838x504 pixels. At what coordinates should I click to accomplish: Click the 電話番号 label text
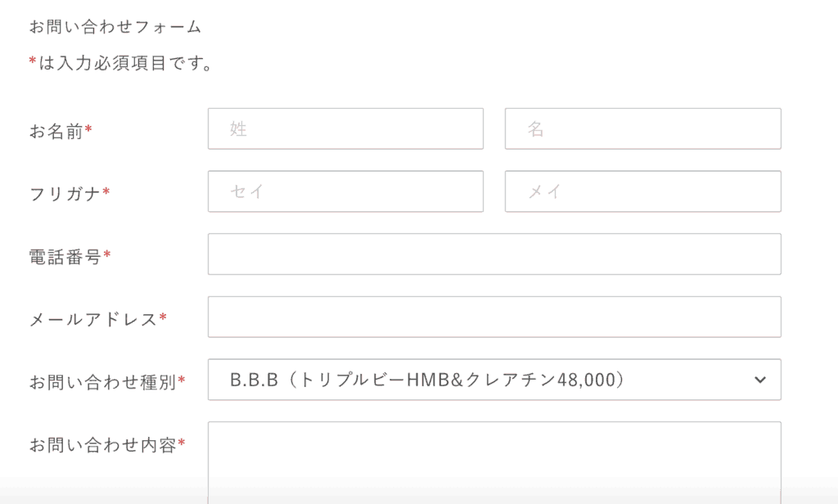65,257
